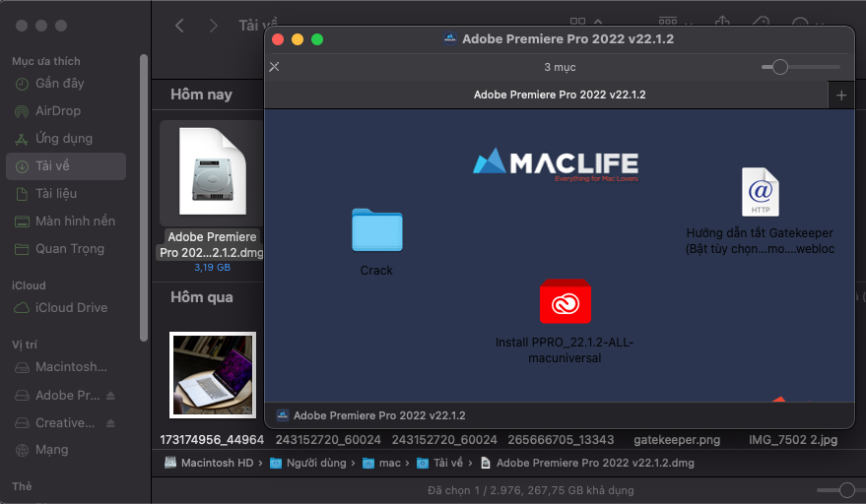
Task: Select IMG_7502 2.jpg file name
Action: [x=793, y=440]
